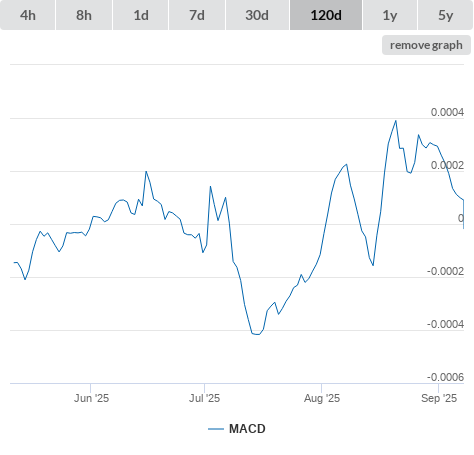Click the -0.0004 y-axis label
The image size is (474, 455).
pyautogui.click(x=445, y=324)
